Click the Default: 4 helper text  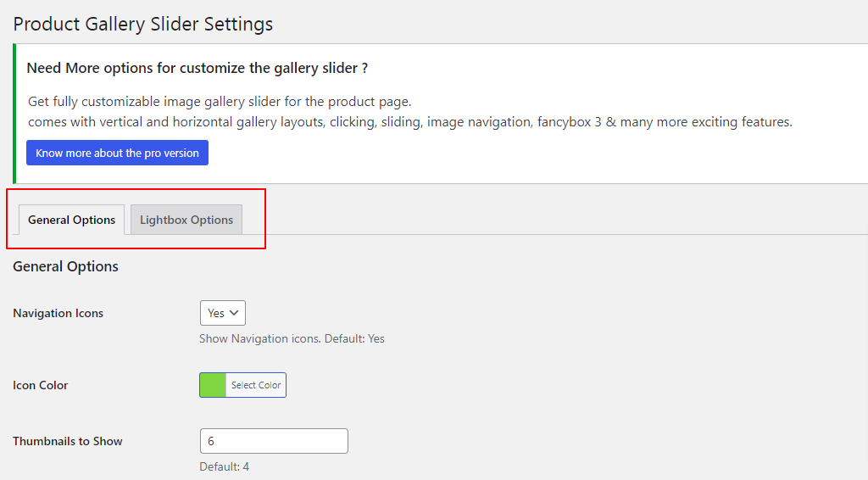[x=224, y=466]
